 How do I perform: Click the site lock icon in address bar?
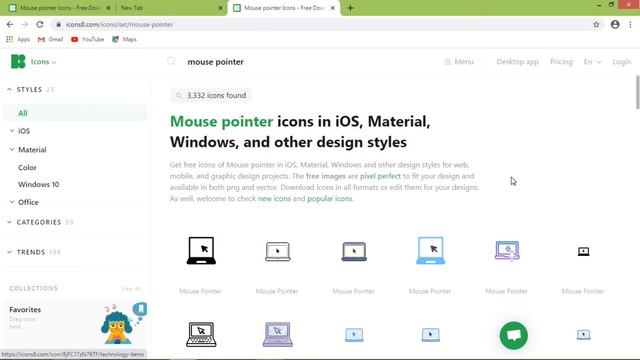point(58,24)
